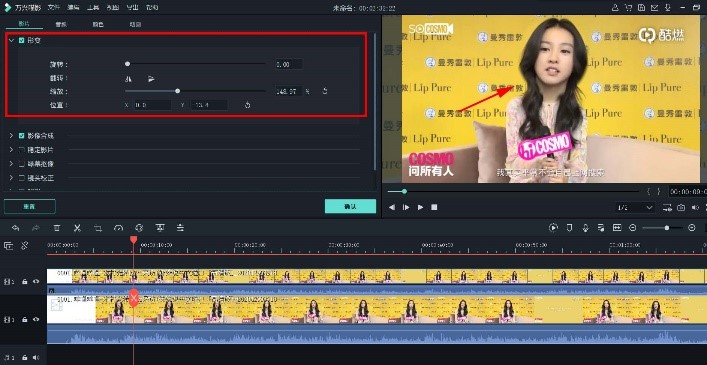Uncheck the 影像合成 compositing checkbox
The height and width of the screenshot is (365, 707).
click(x=22, y=135)
